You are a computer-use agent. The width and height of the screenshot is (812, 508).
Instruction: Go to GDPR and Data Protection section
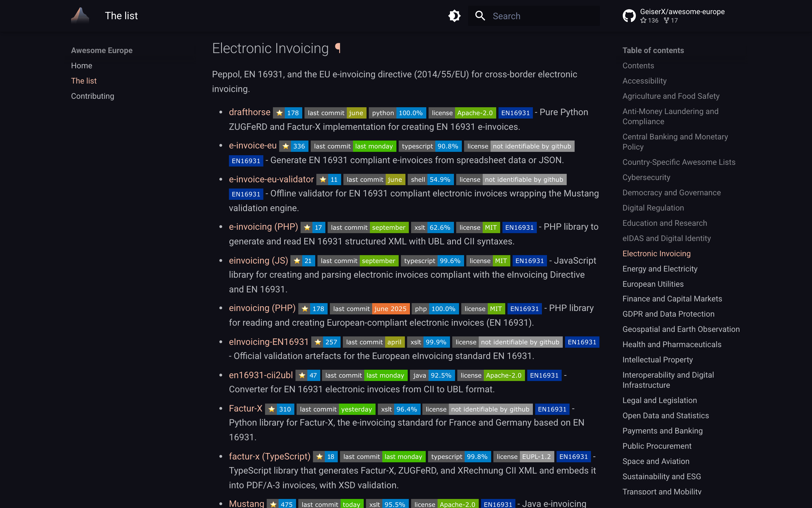pos(668,314)
